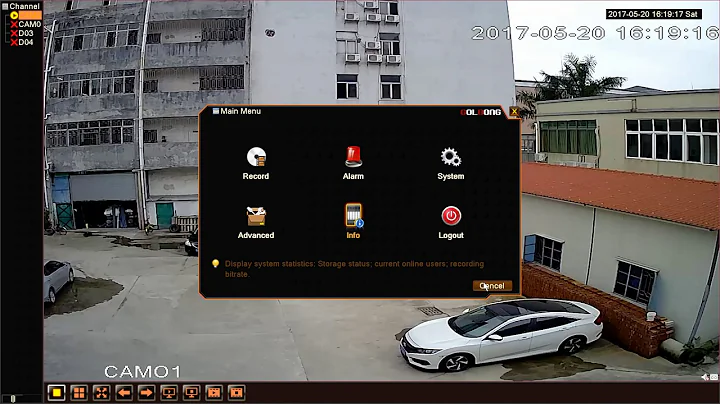Click the red Logout power icon
The width and height of the screenshot is (720, 404).
[x=451, y=222]
